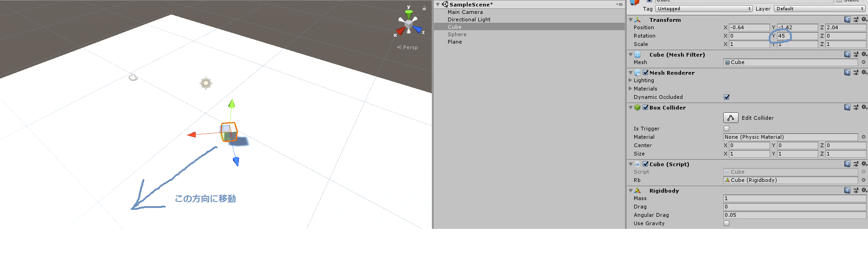Select Plane in the Hierarchy
Image resolution: width=868 pixels, height=253 pixels.
coord(455,42)
